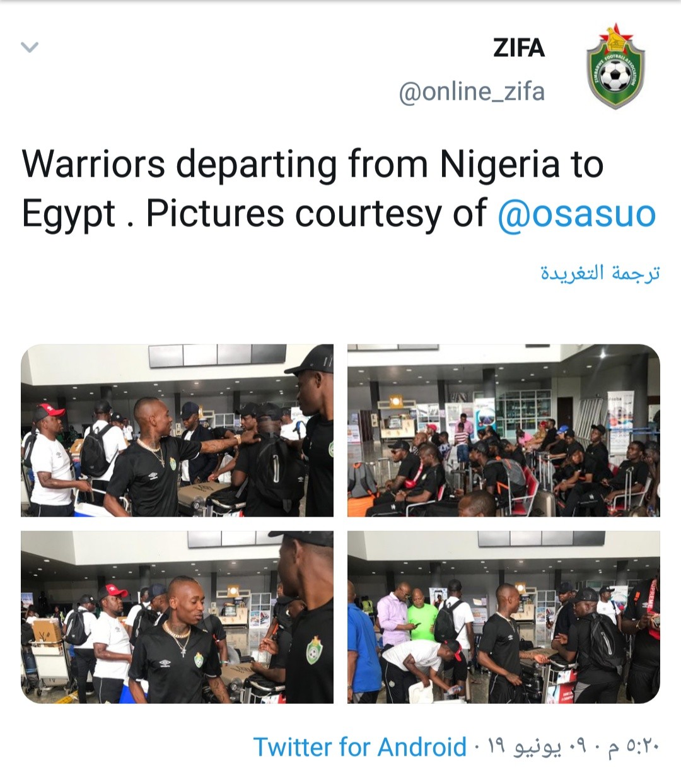Viewport: 681px width, 784px height.
Task: Open the tweet options chevron menu
Action: pyautogui.click(x=30, y=47)
